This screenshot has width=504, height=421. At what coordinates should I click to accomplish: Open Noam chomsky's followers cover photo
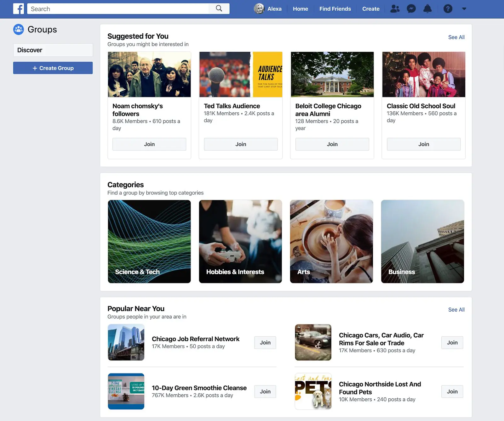click(149, 75)
